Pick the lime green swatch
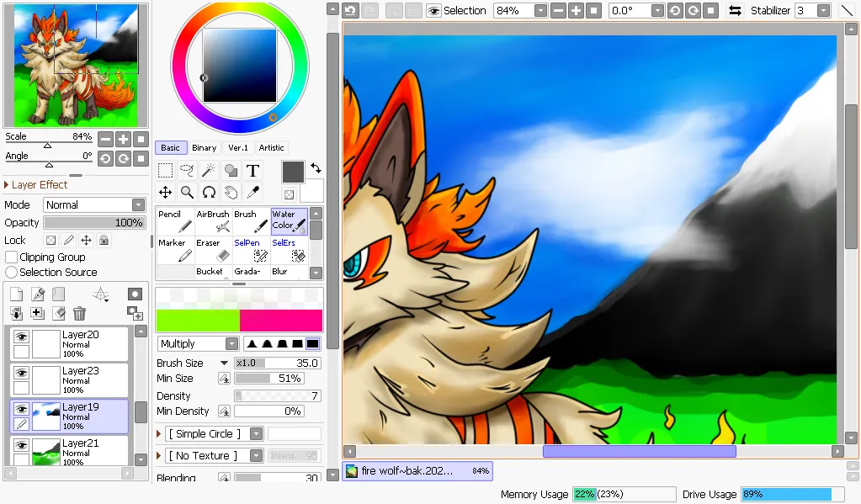 pos(198,320)
